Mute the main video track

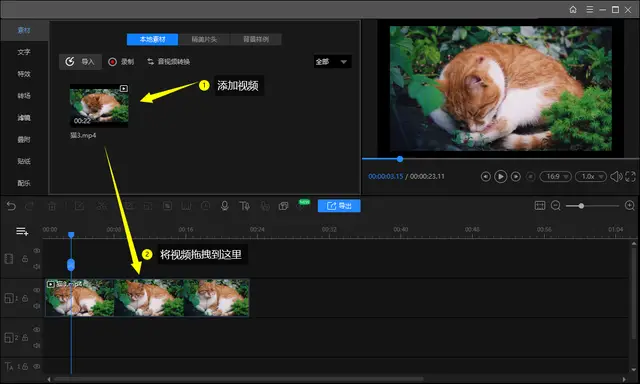pos(37,266)
